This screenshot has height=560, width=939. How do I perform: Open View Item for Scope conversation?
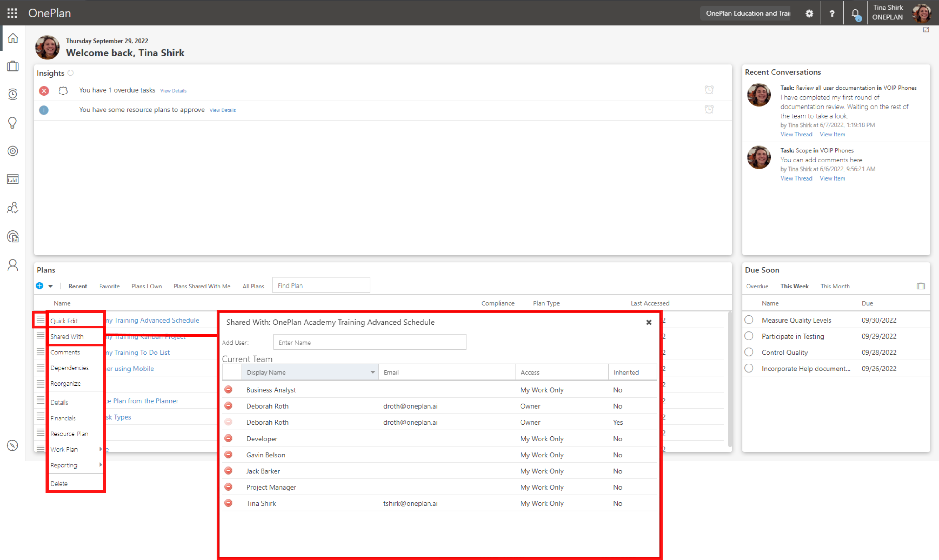point(833,179)
